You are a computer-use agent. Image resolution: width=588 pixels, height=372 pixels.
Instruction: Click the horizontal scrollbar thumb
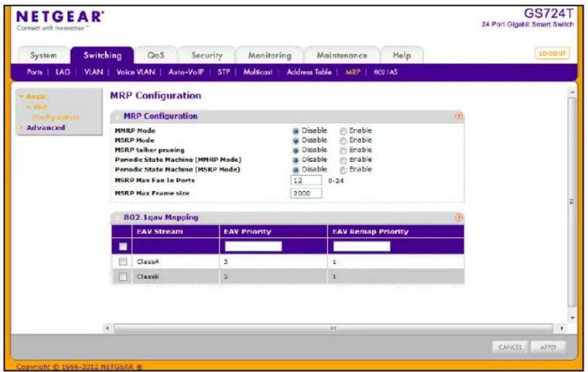[x=333, y=328]
